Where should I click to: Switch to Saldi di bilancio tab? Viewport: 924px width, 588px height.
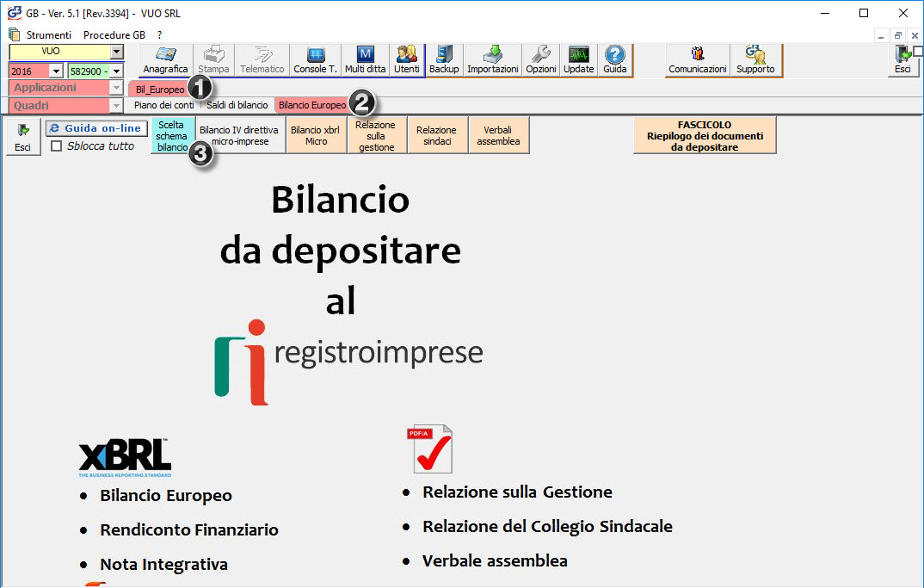(237, 105)
